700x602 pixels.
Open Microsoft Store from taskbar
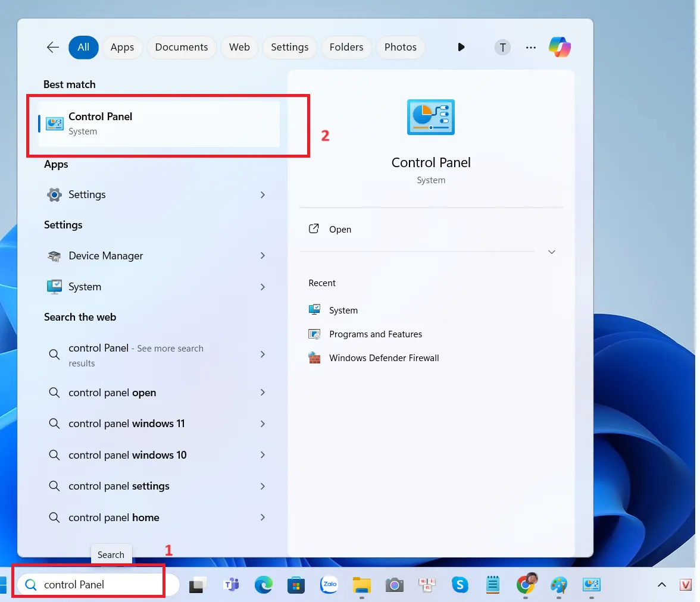pos(296,585)
